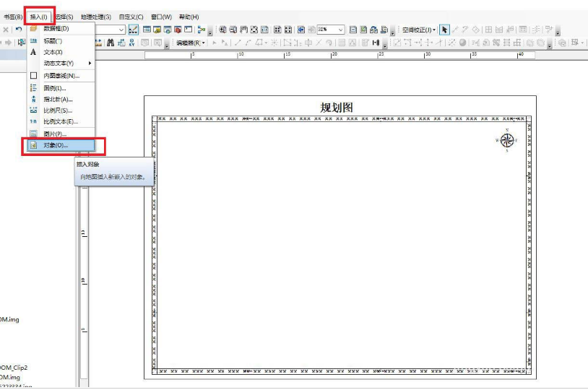
Task: Click the 规划图 map title text
Action: 337,108
